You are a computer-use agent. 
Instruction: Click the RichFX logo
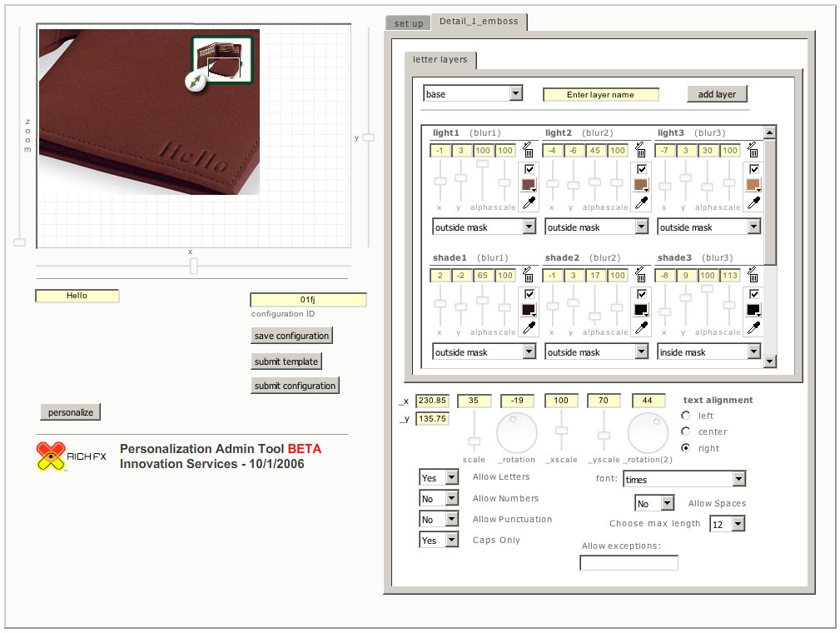tap(72, 456)
